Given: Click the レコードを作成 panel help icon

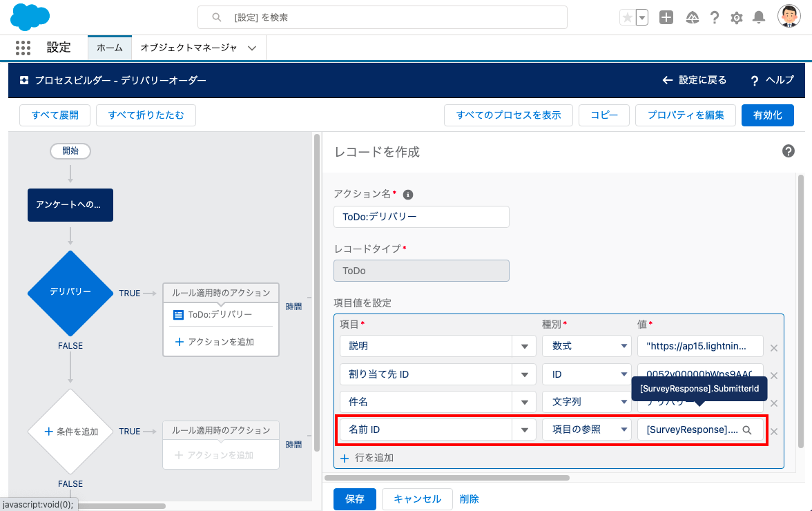Looking at the screenshot, I should pyautogui.click(x=789, y=151).
